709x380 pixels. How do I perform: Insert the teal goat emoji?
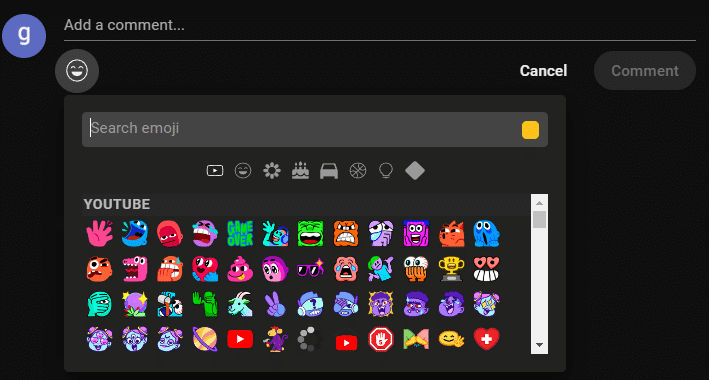tap(240, 304)
